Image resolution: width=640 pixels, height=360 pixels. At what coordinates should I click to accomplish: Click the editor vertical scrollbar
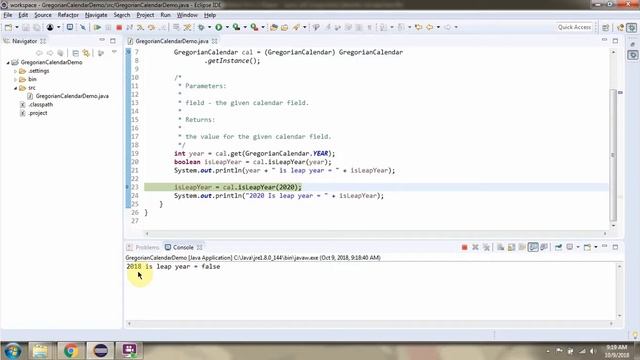point(613,155)
